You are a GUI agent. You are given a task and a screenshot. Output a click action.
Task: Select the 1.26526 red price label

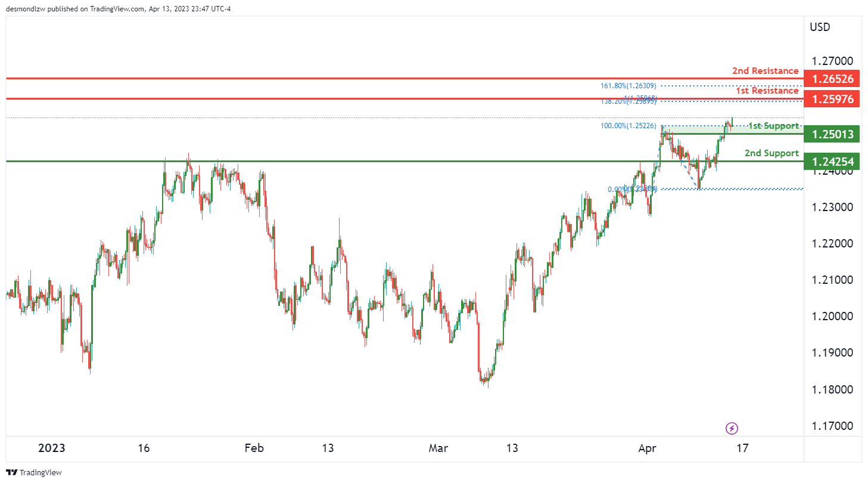pos(831,78)
